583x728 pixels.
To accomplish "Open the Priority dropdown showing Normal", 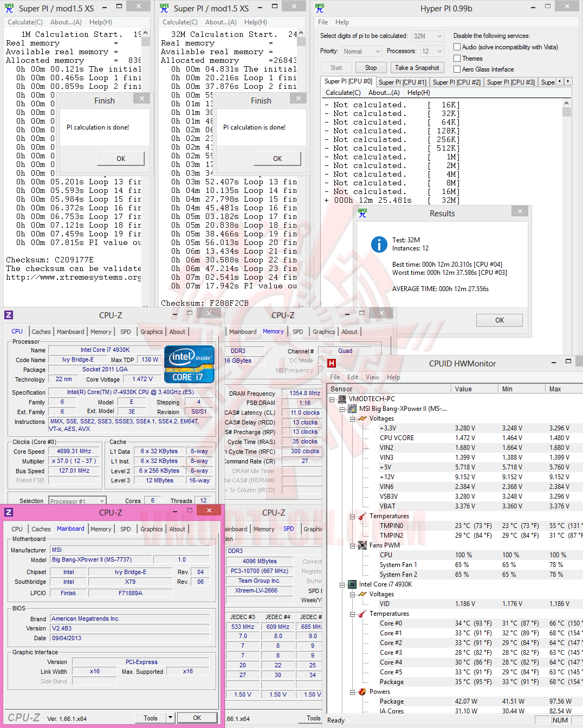I will 378,51.
